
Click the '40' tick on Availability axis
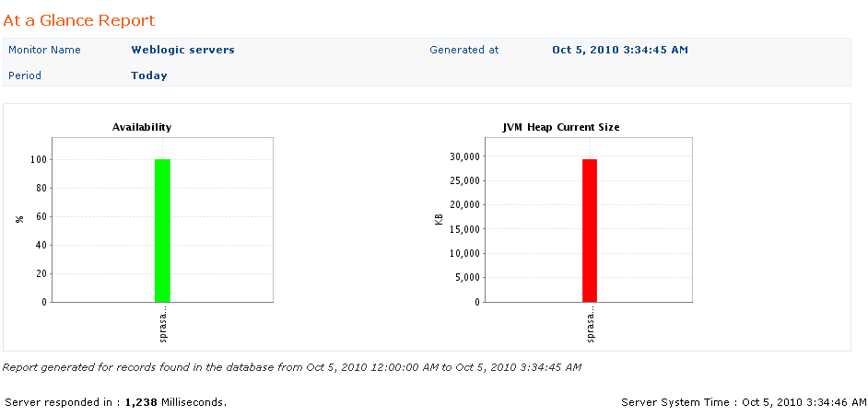tap(42, 245)
